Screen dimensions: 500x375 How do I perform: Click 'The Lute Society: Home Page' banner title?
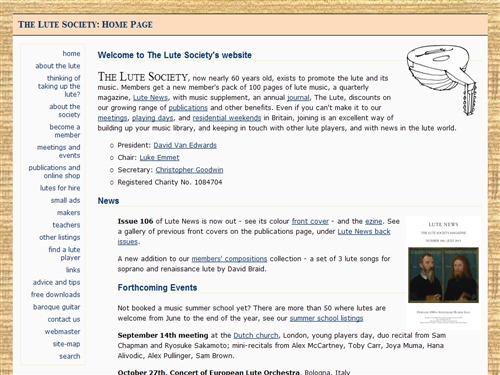click(x=85, y=25)
